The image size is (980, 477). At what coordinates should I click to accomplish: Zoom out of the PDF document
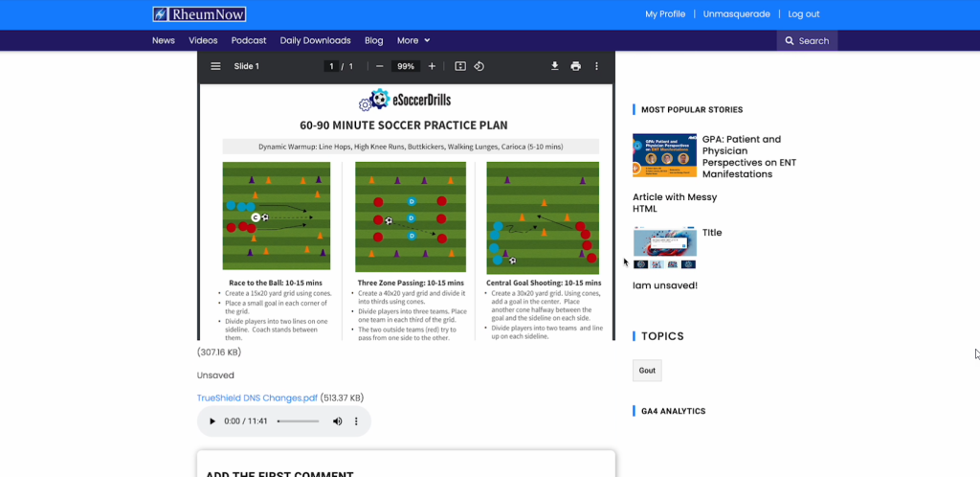point(380,66)
